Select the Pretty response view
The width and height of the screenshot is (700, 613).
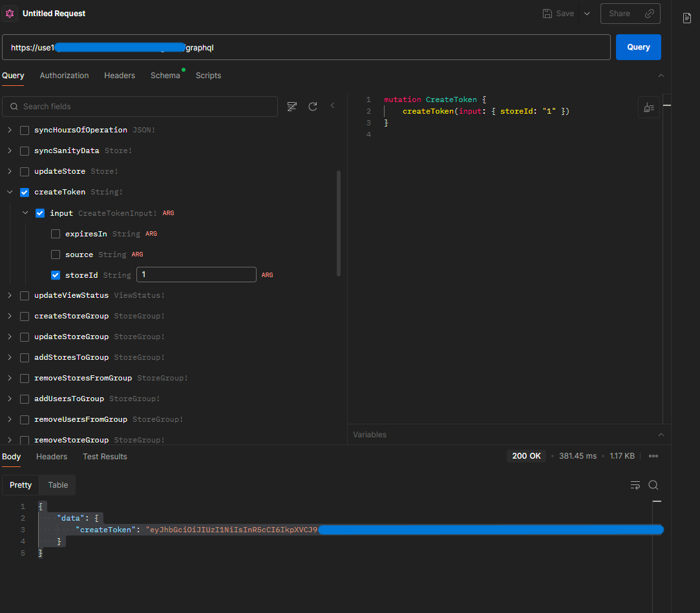click(21, 485)
